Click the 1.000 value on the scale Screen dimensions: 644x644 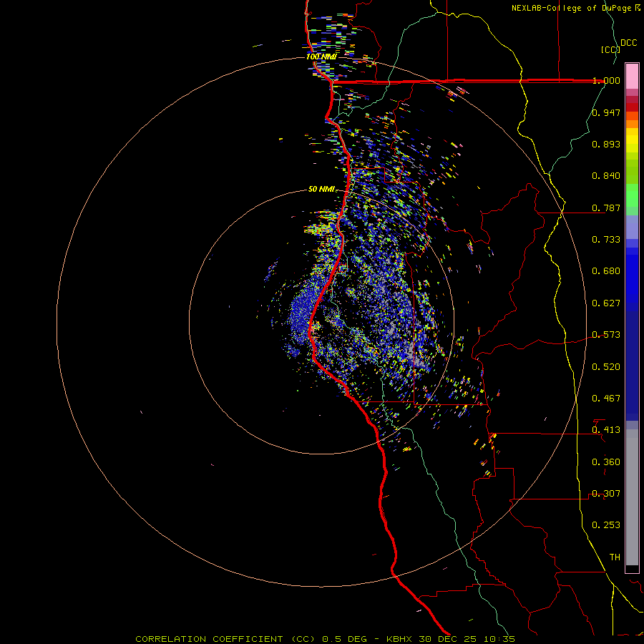(x=606, y=80)
